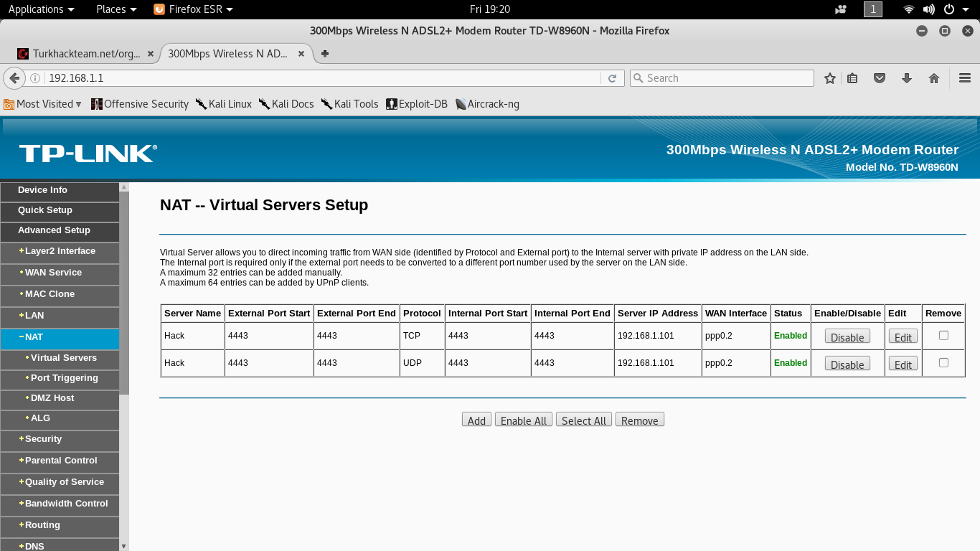Click the Enable All button
Image resolution: width=980 pixels, height=551 pixels.
coord(524,420)
